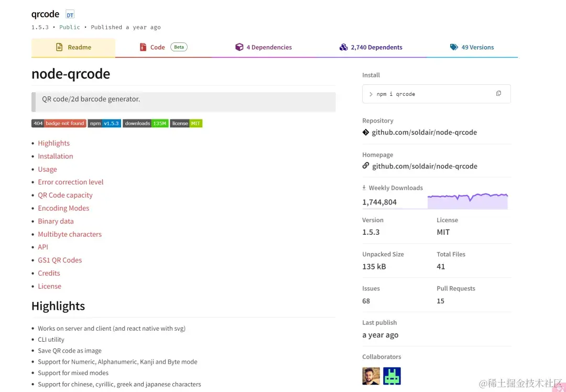Open the green pixel-art collaborator avatar

[391, 376]
